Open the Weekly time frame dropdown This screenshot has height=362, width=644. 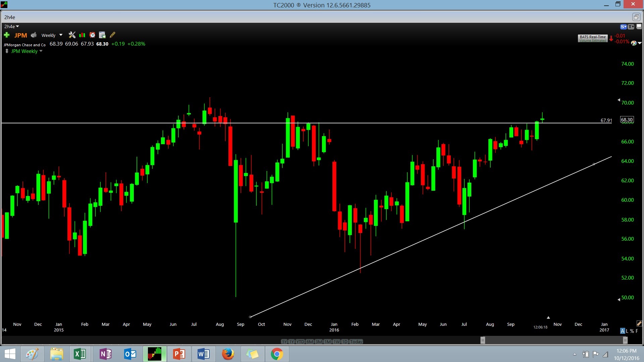52,35
